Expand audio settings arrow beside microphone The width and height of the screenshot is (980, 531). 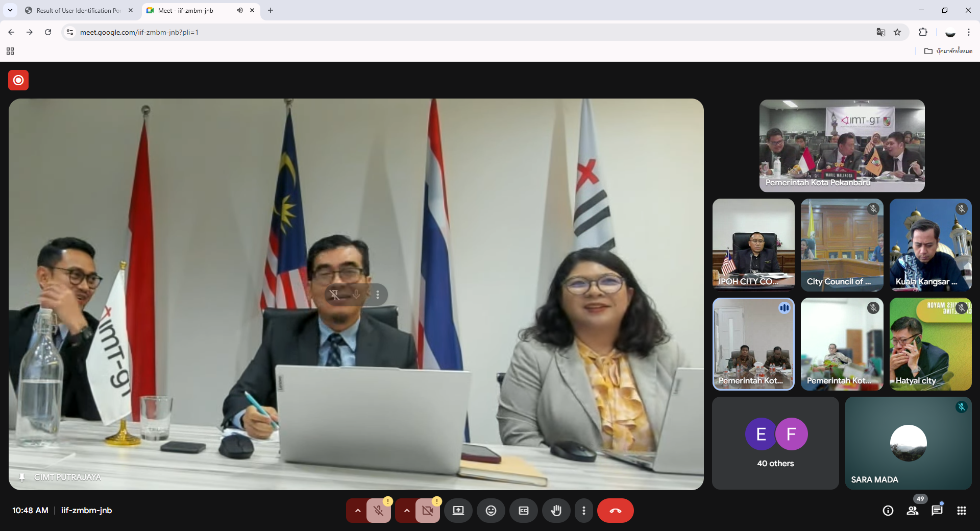[357, 511]
